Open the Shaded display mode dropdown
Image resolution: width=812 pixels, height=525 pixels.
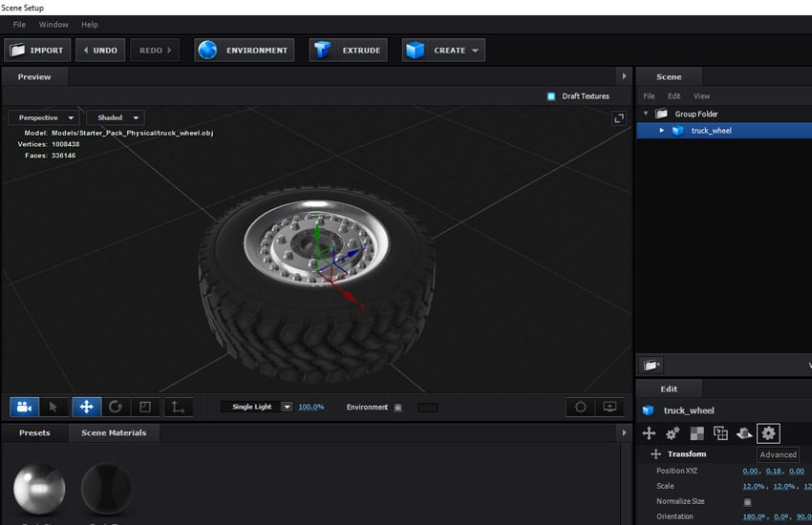pos(116,117)
